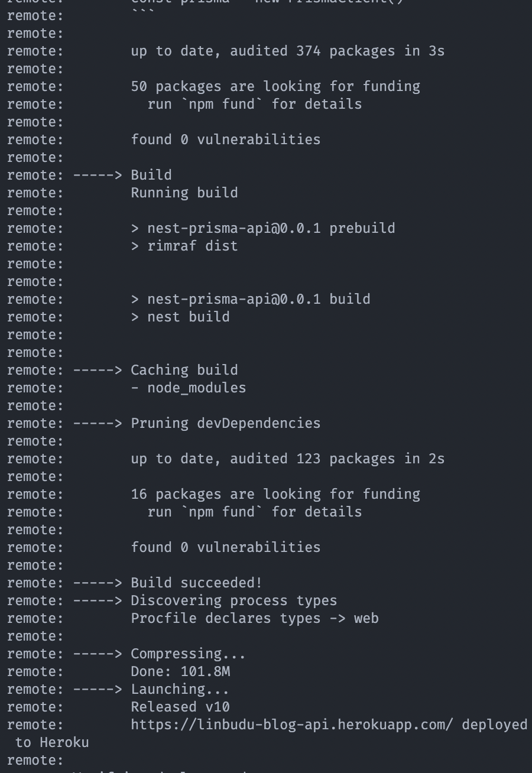Image resolution: width=532 pixels, height=773 pixels.
Task: Click the "Running build" text
Action: point(184,193)
